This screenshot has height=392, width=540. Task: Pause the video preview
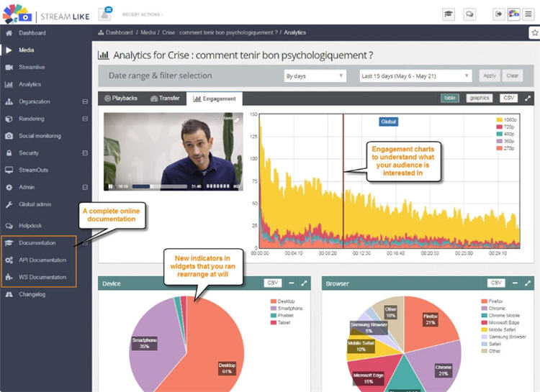click(x=110, y=186)
